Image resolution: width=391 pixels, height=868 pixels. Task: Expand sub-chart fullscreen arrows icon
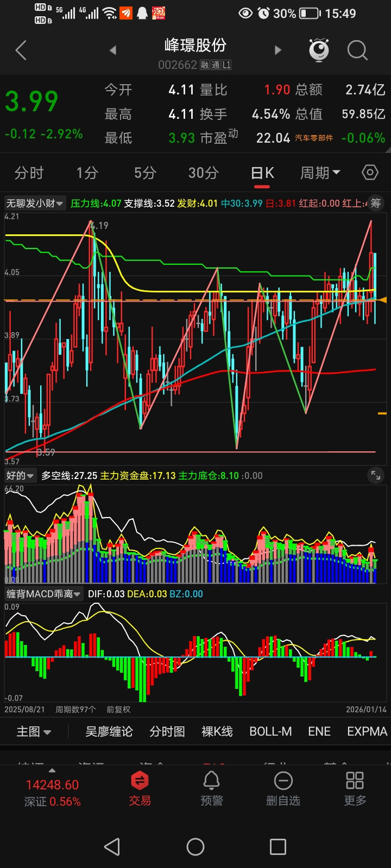pos(376,475)
